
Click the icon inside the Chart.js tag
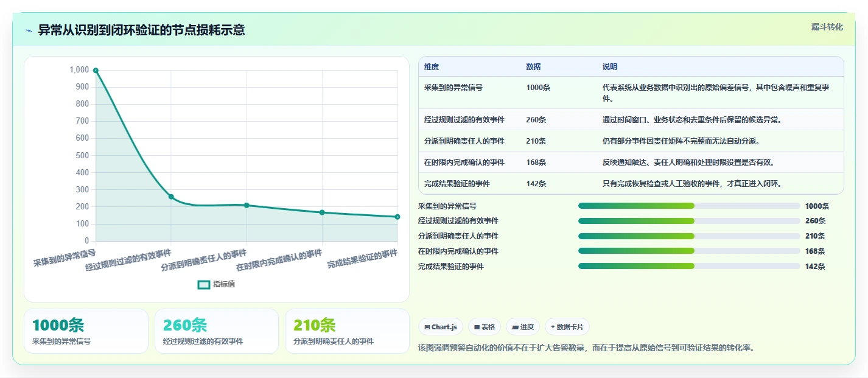point(427,327)
